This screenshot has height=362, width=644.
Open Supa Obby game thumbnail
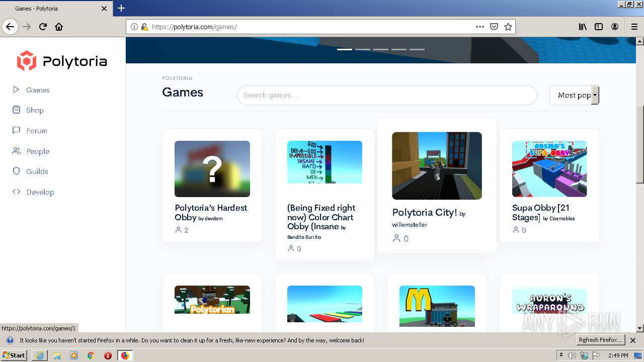coord(549,169)
